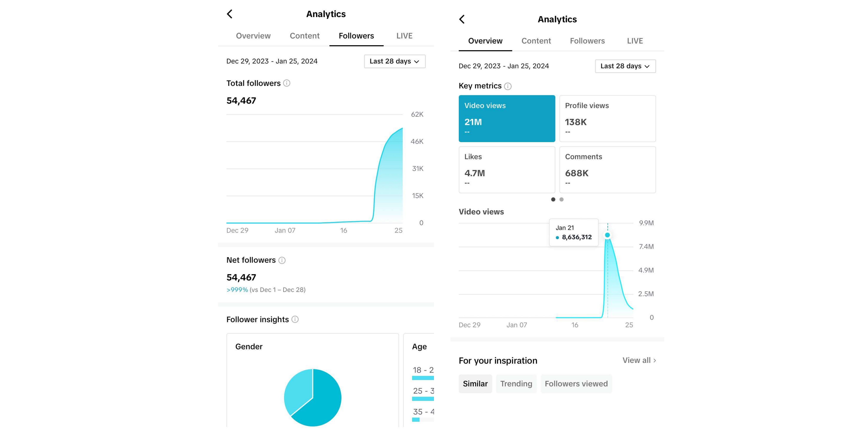This screenshot has width=868, height=434.
Task: Click the Jan 21 data point on the chart
Action: point(607,235)
